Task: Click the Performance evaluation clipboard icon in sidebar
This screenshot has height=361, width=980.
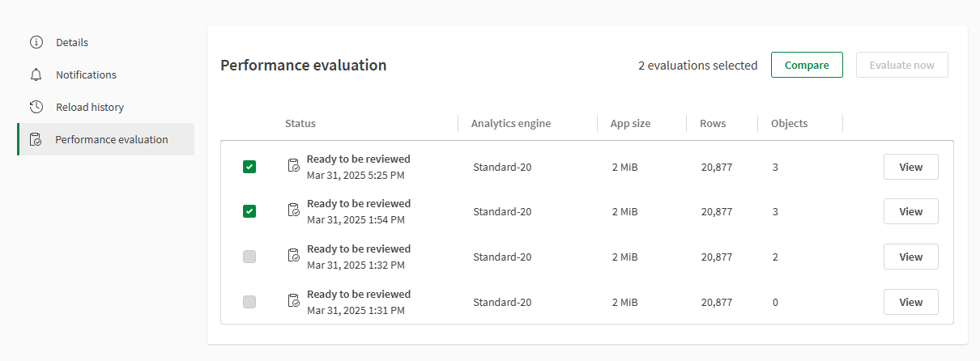Action: [x=36, y=139]
